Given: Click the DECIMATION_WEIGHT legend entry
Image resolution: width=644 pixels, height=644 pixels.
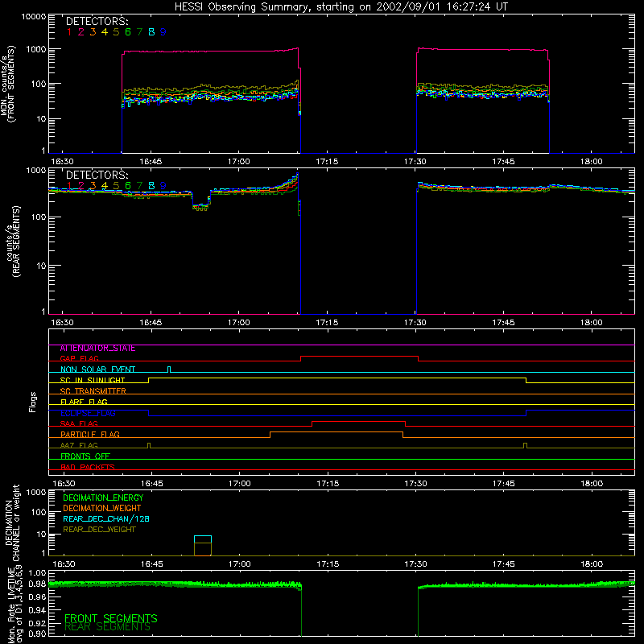Looking at the screenshot, I should pos(102,508).
